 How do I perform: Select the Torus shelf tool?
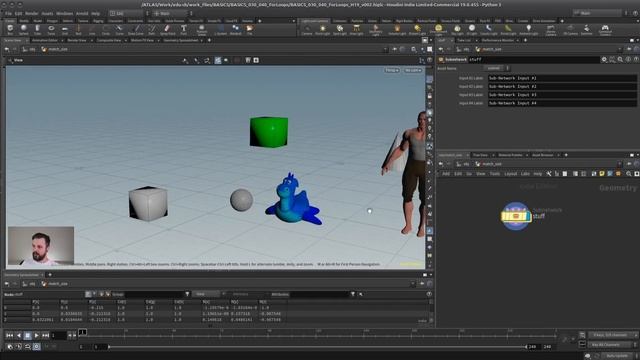(51, 29)
